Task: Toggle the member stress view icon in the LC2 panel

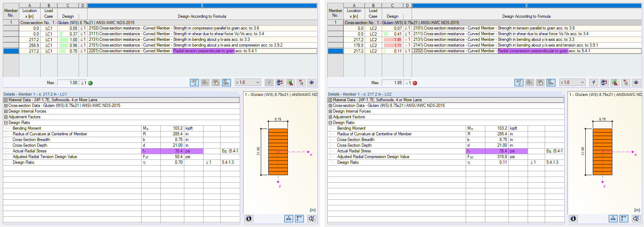Action: click(x=519, y=82)
